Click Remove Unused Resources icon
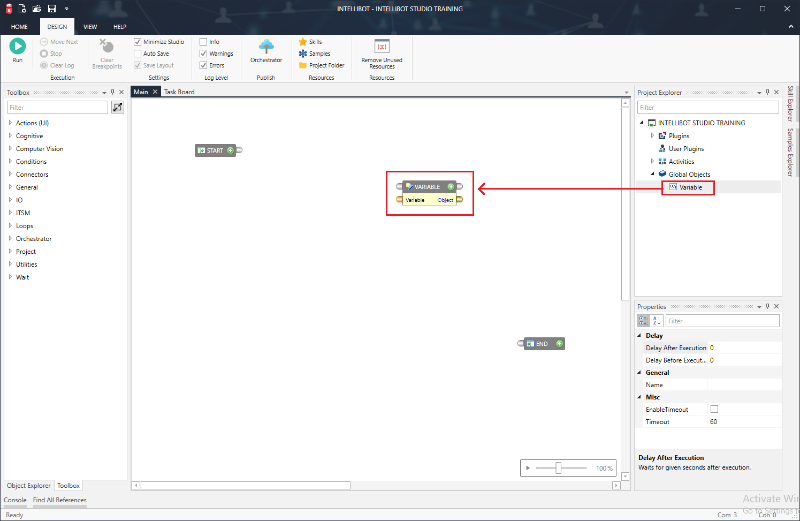This screenshot has width=800, height=521. pos(381,47)
